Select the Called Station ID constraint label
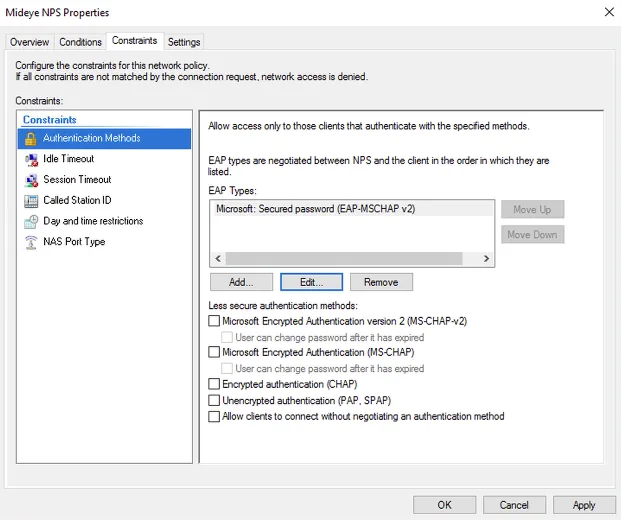The height and width of the screenshot is (520, 621). click(77, 200)
